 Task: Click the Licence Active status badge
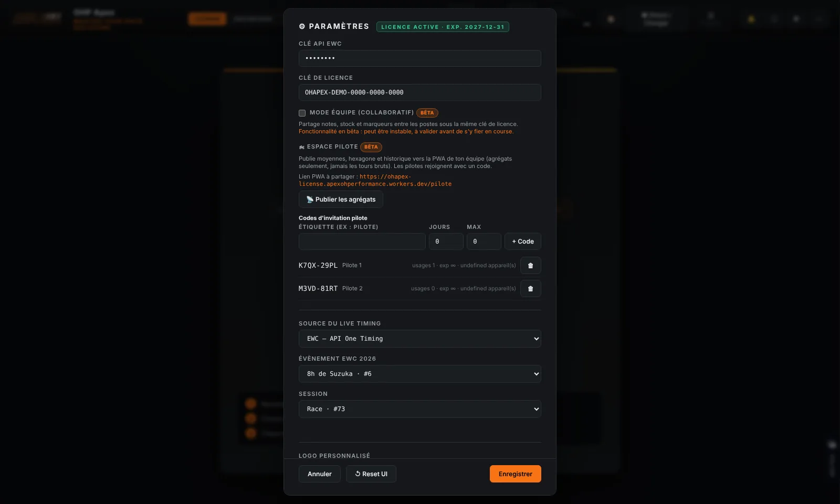coord(443,27)
